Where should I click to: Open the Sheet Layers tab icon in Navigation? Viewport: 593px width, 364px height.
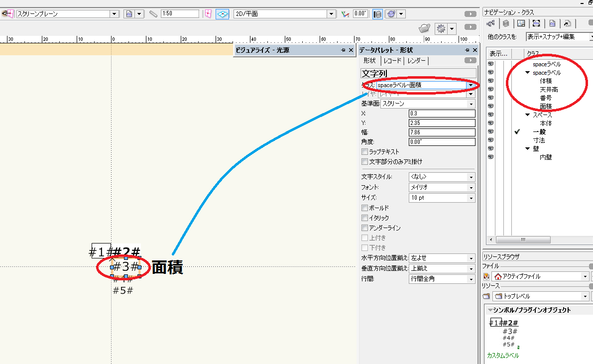pos(521,23)
